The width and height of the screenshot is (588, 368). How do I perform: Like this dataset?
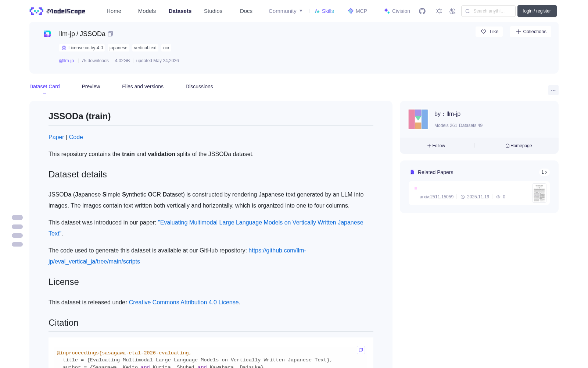click(489, 32)
